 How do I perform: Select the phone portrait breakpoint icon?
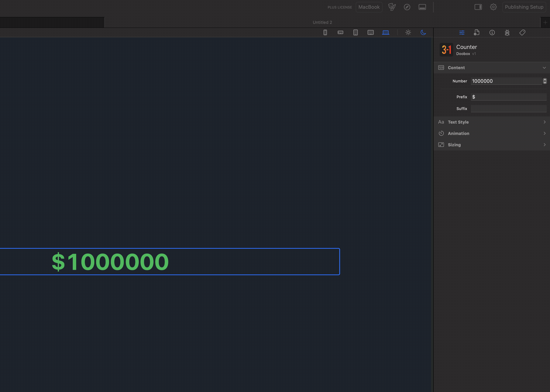pyautogui.click(x=325, y=32)
